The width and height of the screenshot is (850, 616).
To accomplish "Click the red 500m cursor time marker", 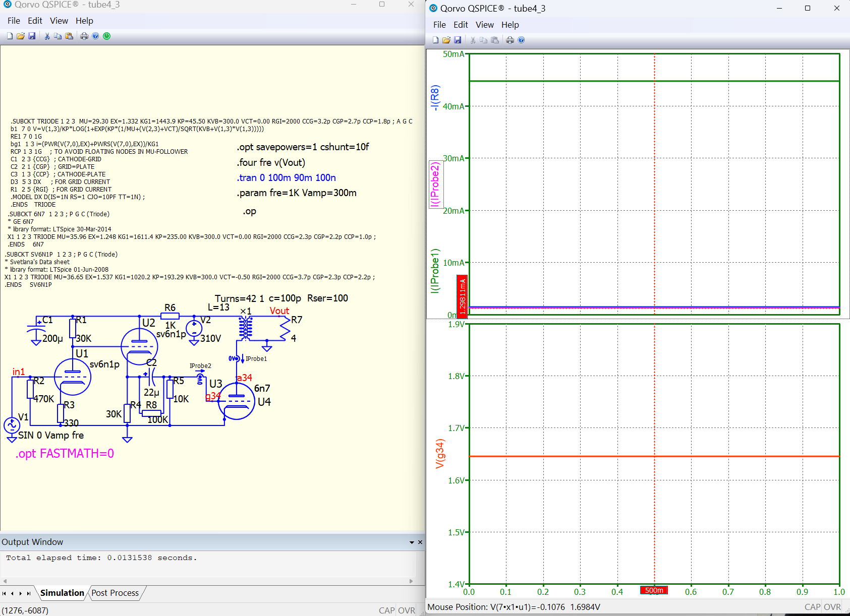I will [x=654, y=590].
